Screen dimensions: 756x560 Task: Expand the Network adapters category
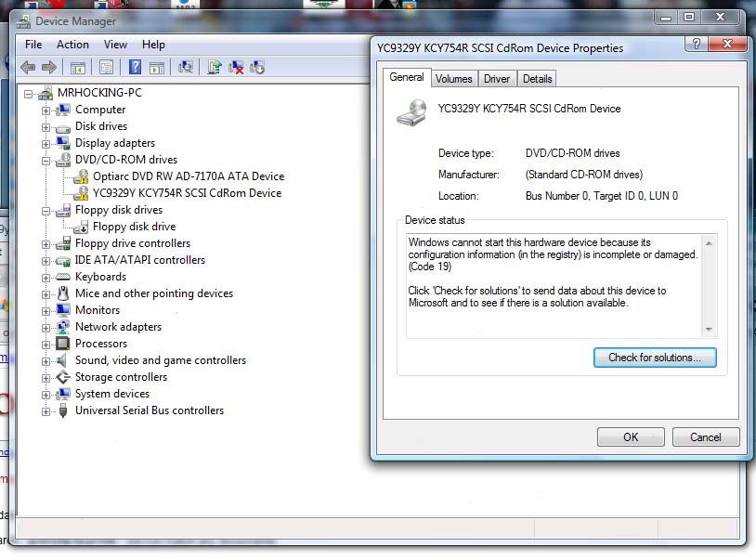pos(46,327)
